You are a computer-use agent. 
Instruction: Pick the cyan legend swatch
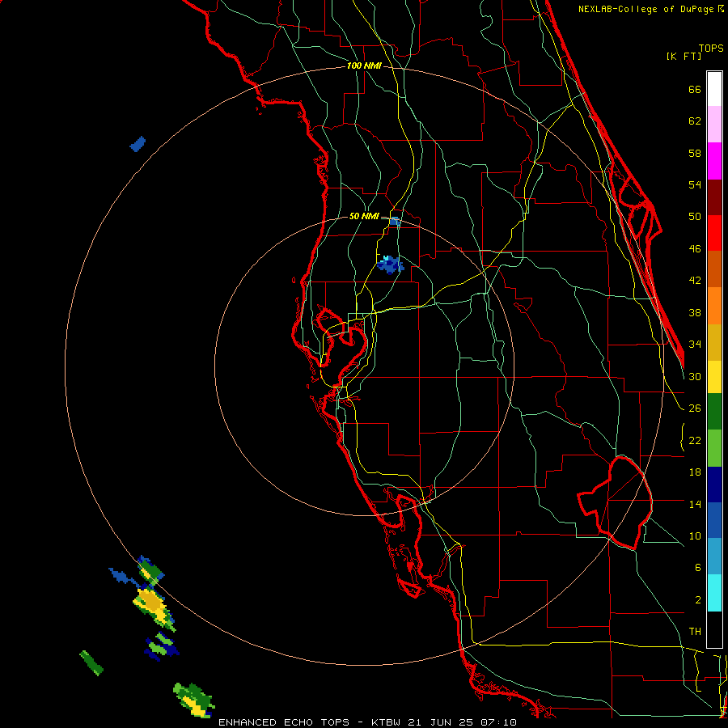click(x=714, y=593)
